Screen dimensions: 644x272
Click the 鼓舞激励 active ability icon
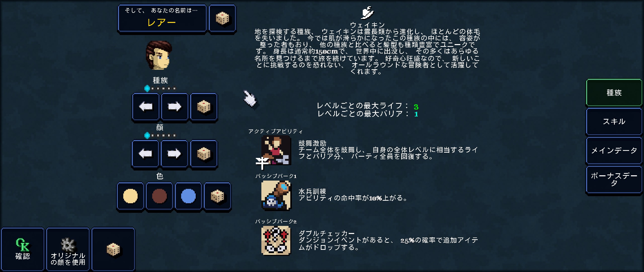click(x=276, y=150)
